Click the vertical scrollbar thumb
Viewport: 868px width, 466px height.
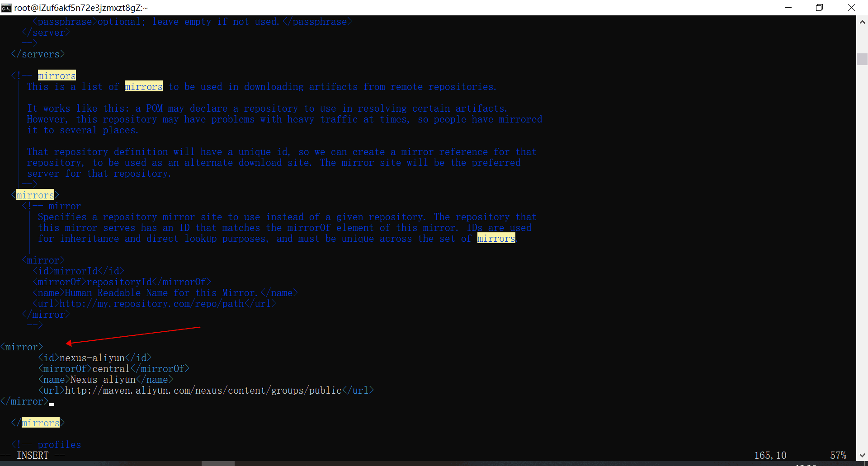click(862, 59)
